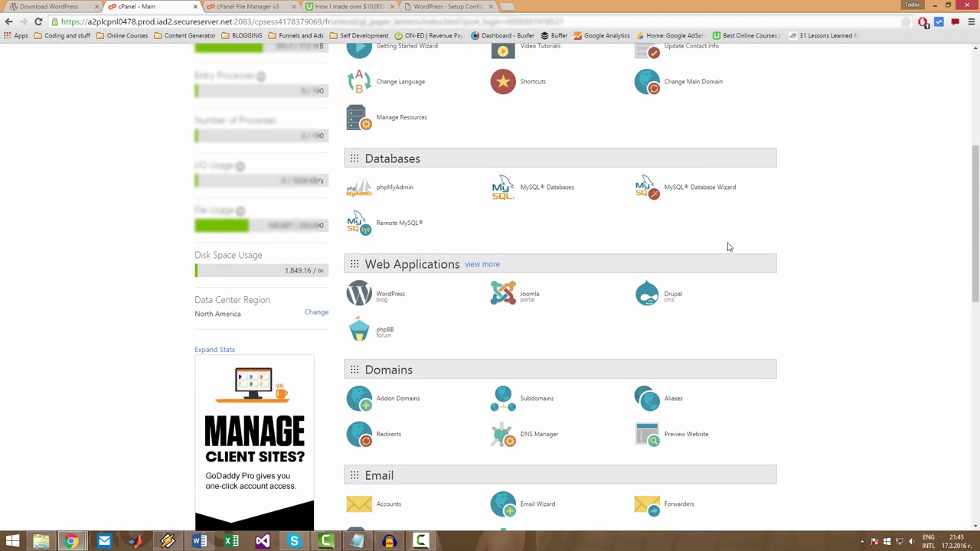Switch to the How I made over $10,000 tab
The image size is (980, 551).
(348, 7)
